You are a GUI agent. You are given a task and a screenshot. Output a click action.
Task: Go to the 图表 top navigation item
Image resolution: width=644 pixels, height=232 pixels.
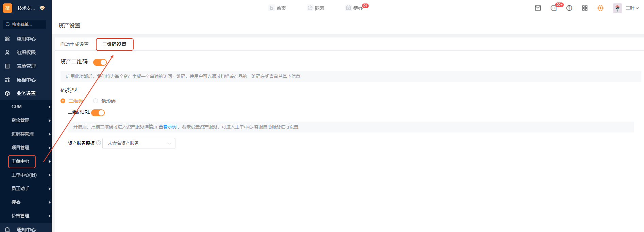[x=316, y=8]
